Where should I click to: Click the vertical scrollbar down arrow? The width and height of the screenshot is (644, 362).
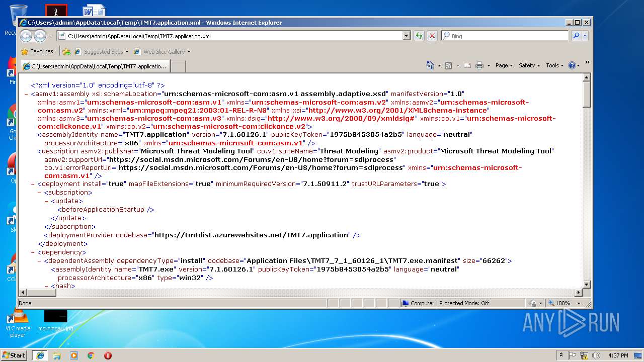click(x=587, y=284)
